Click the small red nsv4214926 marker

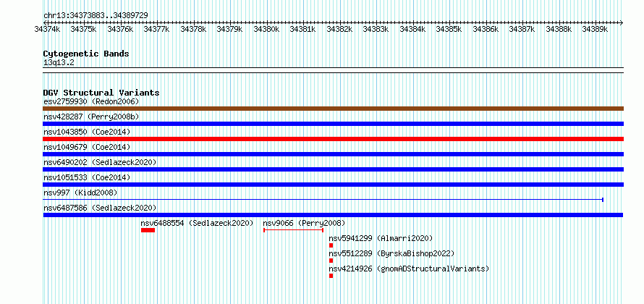pyautogui.click(x=331, y=276)
